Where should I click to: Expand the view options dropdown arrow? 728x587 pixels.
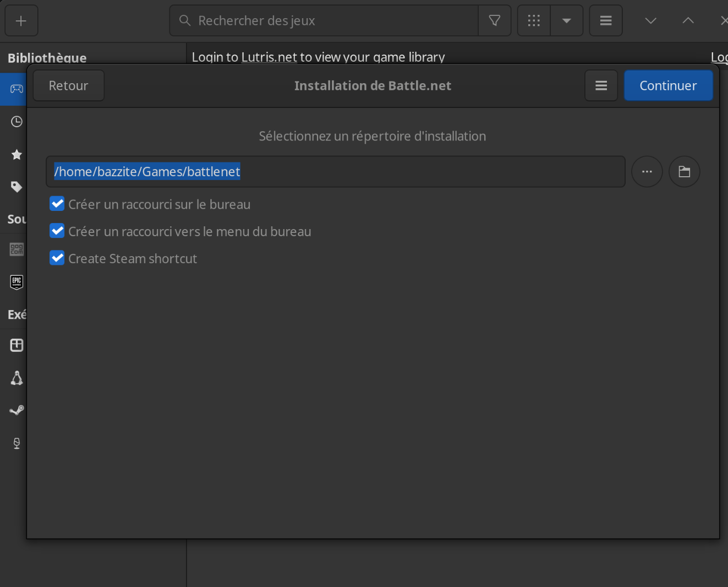click(567, 21)
